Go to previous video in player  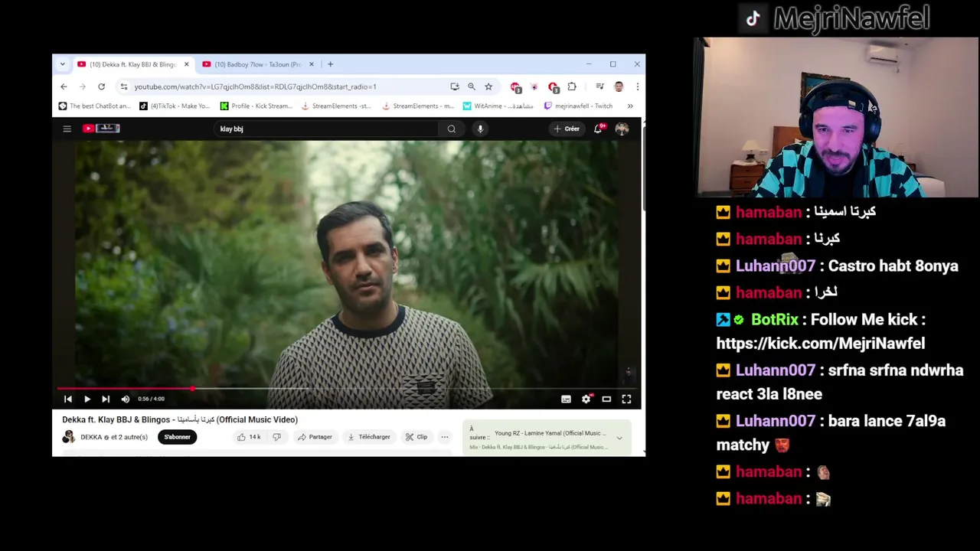(68, 399)
